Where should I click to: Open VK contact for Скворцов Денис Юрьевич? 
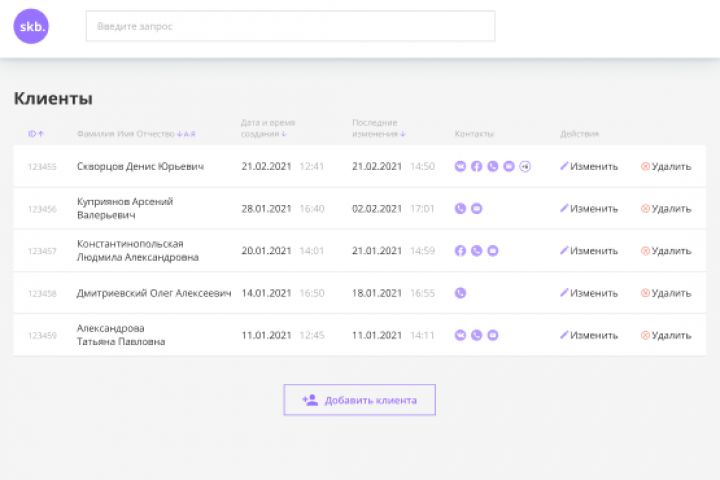pos(460,167)
